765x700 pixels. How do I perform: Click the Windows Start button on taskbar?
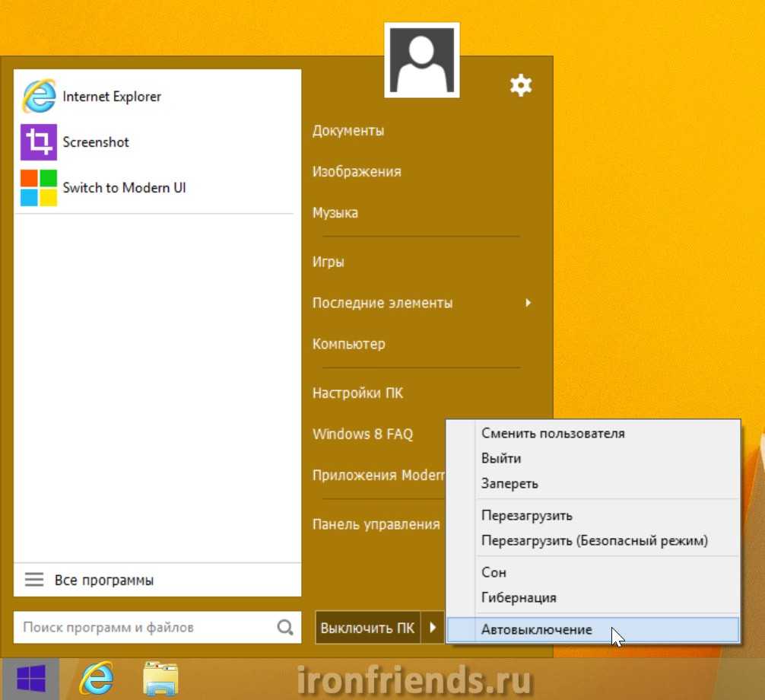[30, 679]
